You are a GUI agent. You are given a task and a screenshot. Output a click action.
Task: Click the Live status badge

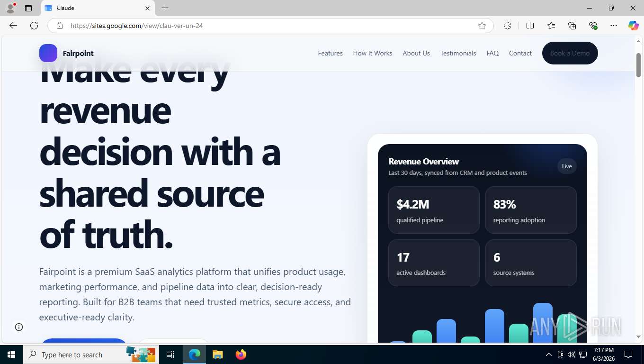point(567,166)
